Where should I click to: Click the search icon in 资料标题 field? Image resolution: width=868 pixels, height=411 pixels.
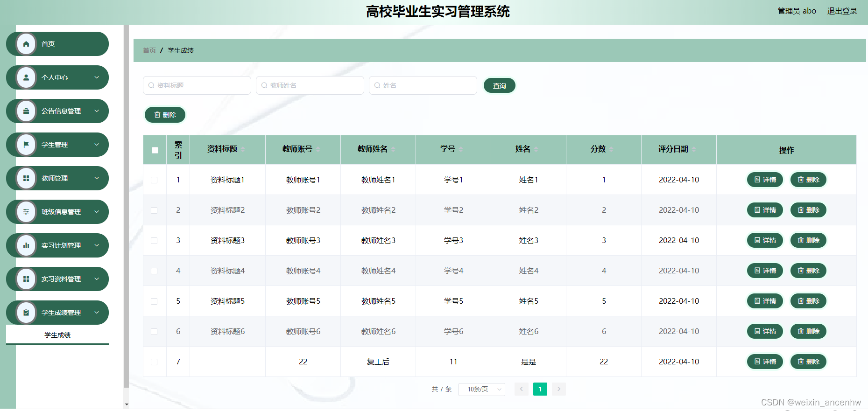coord(151,85)
